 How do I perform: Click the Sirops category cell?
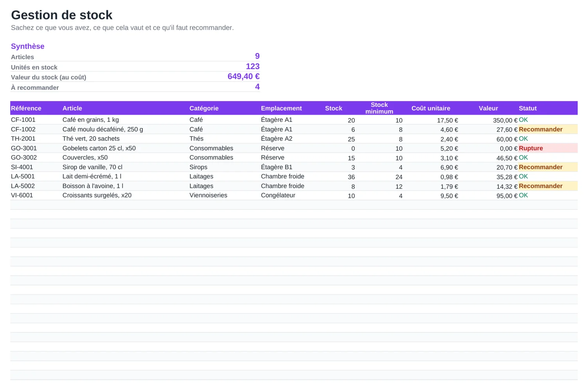(x=198, y=167)
